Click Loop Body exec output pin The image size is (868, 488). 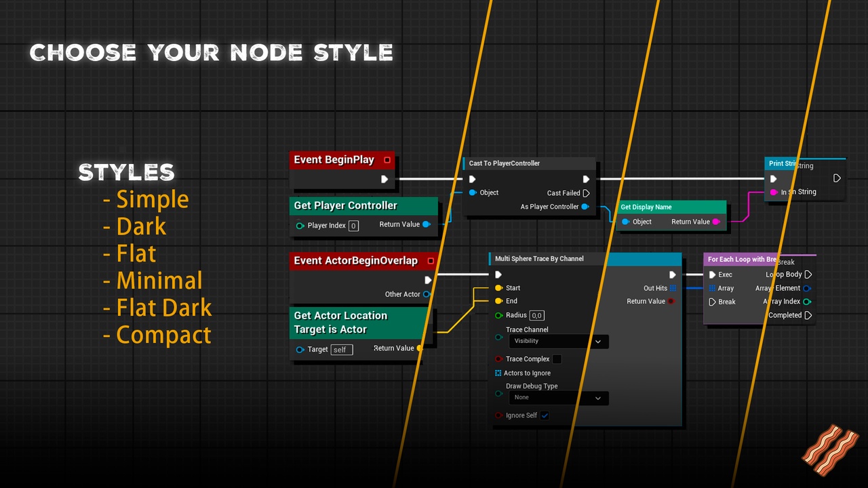(808, 274)
